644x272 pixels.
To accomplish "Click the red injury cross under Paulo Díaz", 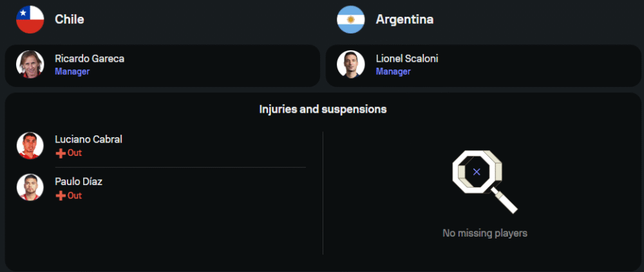I will 61,196.
